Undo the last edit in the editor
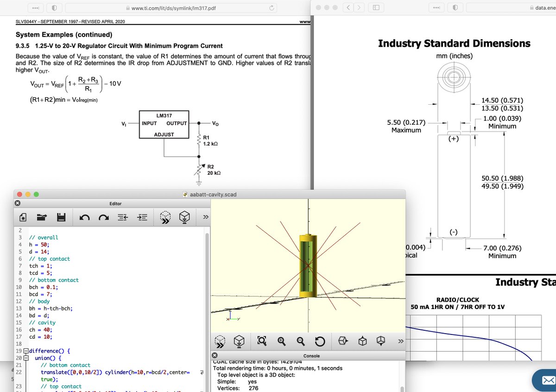The height and width of the screenshot is (392, 556). [84, 217]
